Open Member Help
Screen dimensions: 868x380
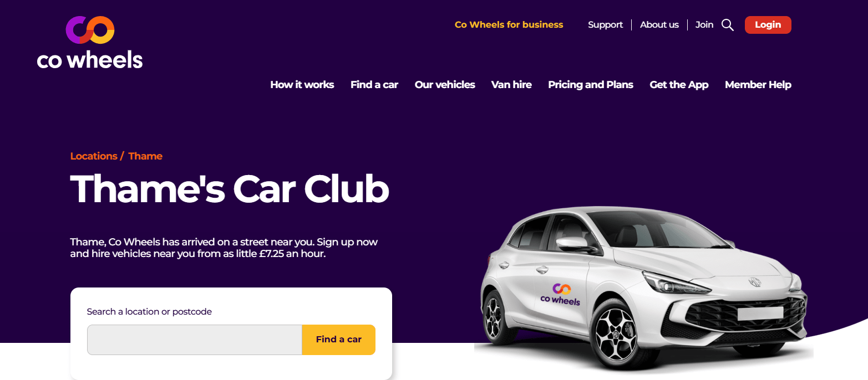(x=758, y=85)
